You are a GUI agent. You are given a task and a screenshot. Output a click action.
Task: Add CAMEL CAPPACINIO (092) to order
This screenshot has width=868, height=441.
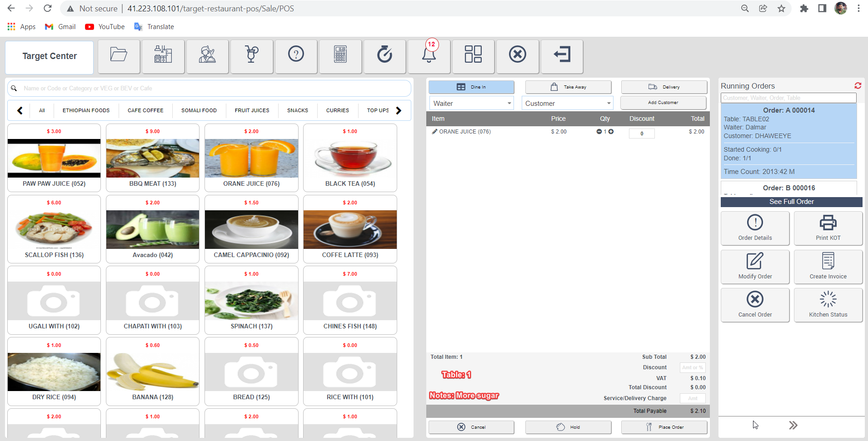tap(251, 229)
